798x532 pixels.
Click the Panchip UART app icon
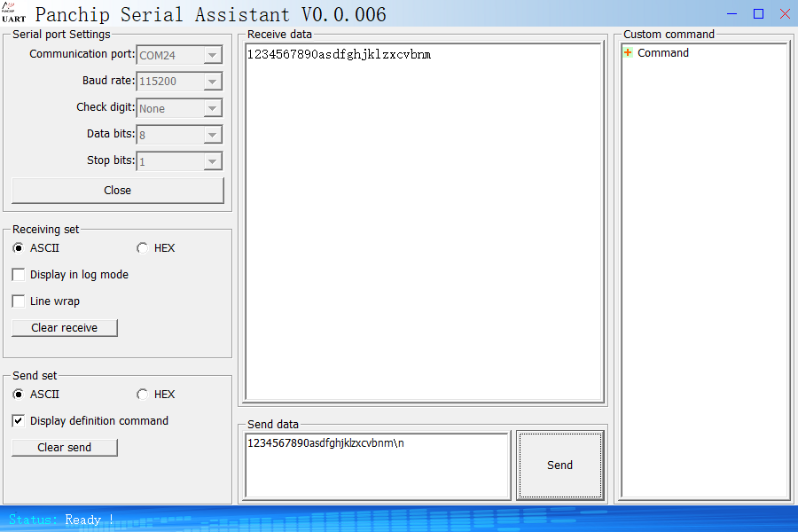point(13,12)
